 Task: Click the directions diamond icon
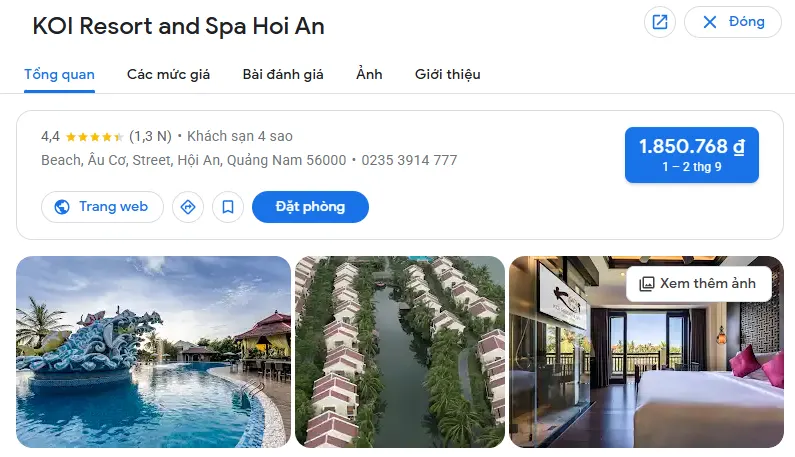(x=188, y=207)
